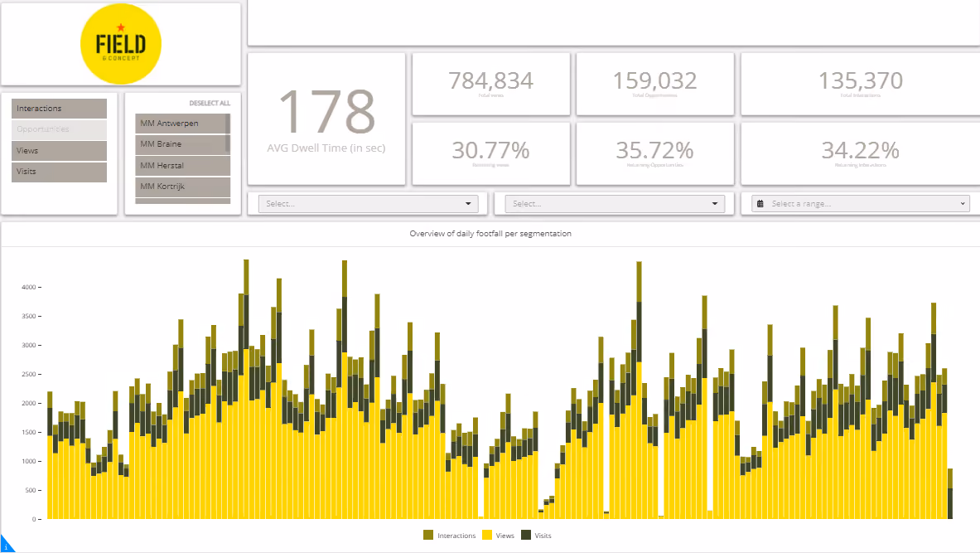This screenshot has width=980, height=553.
Task: Click the chart title Overview of daily footfall
Action: [490, 233]
